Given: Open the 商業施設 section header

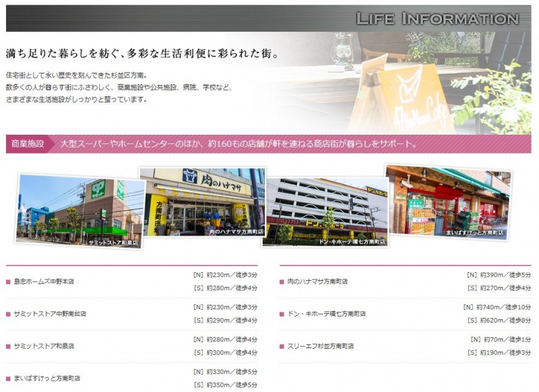Looking at the screenshot, I should [x=26, y=142].
